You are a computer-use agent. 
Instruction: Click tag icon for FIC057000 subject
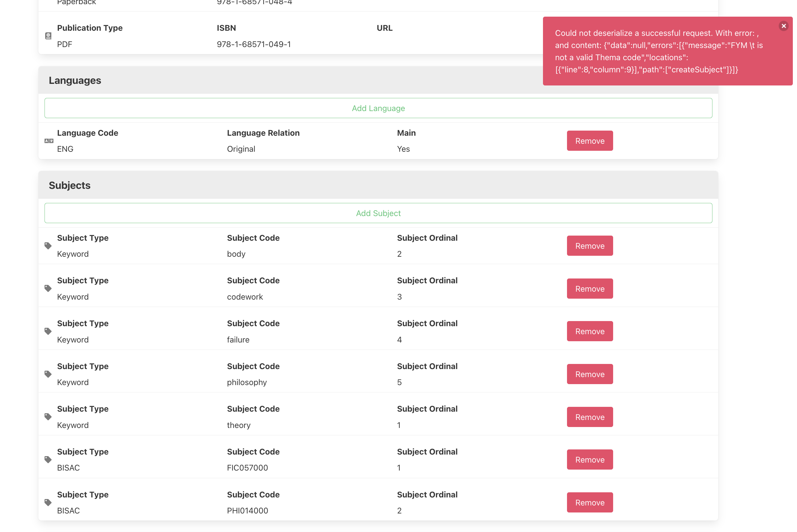tap(48, 460)
